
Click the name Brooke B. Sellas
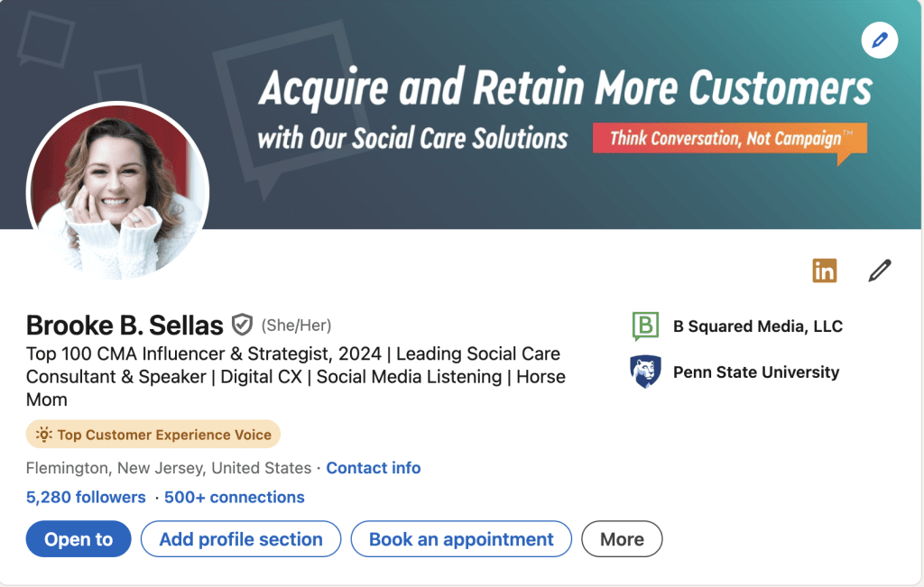coord(125,325)
